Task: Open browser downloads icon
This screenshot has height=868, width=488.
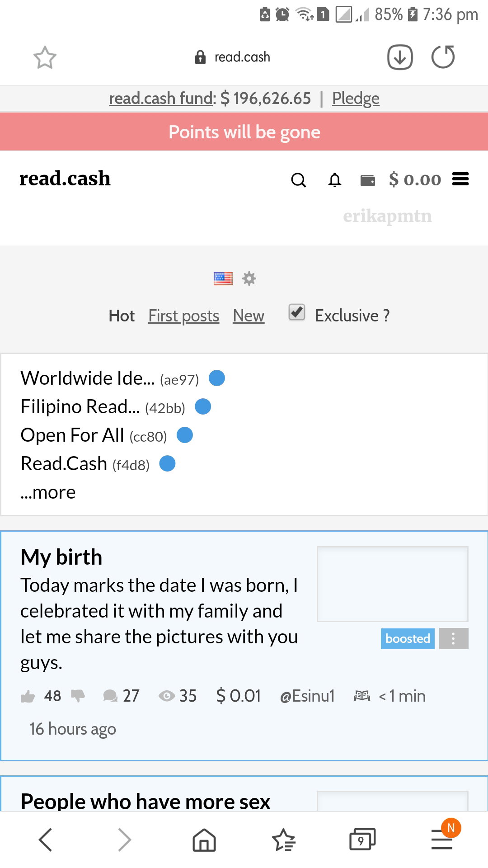Action: [x=400, y=57]
